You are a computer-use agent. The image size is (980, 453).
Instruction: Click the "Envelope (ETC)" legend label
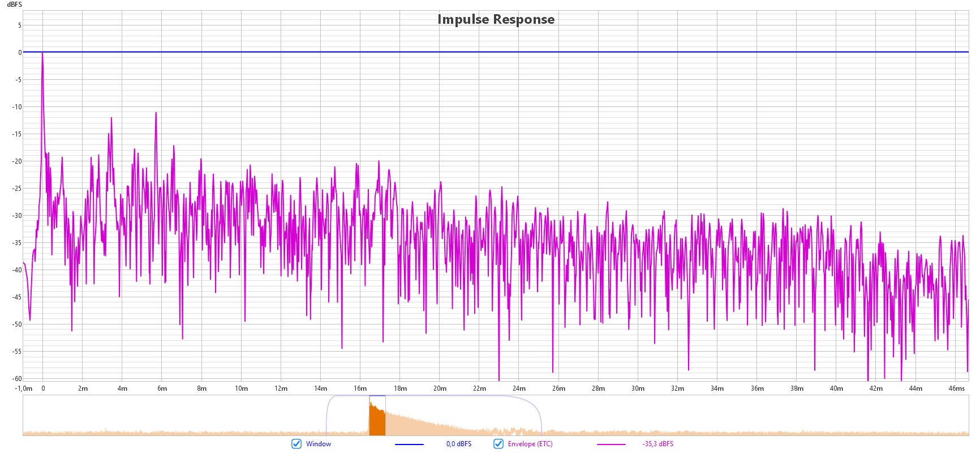click(530, 444)
